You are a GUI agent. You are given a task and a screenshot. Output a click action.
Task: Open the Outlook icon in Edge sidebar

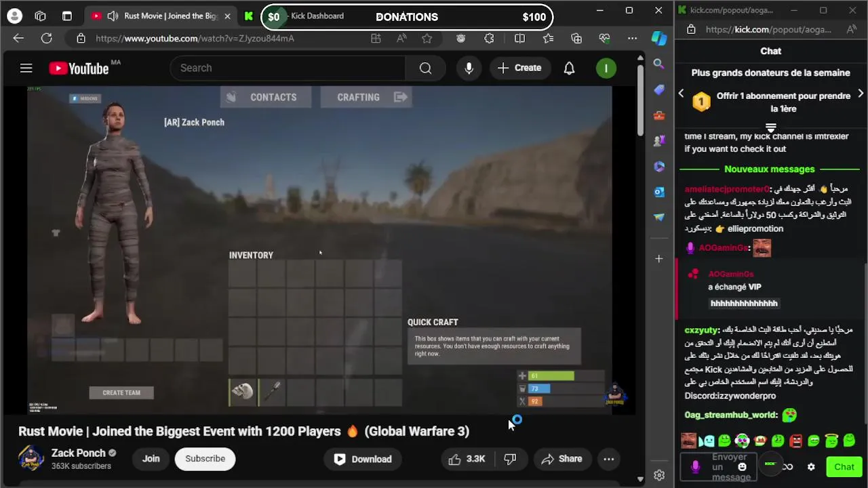(658, 192)
